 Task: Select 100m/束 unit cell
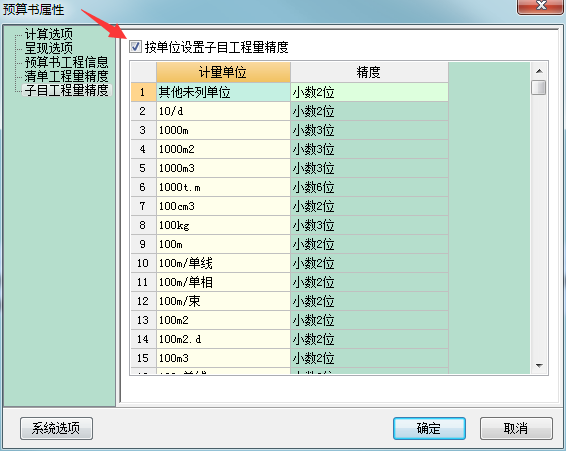pyautogui.click(x=223, y=301)
